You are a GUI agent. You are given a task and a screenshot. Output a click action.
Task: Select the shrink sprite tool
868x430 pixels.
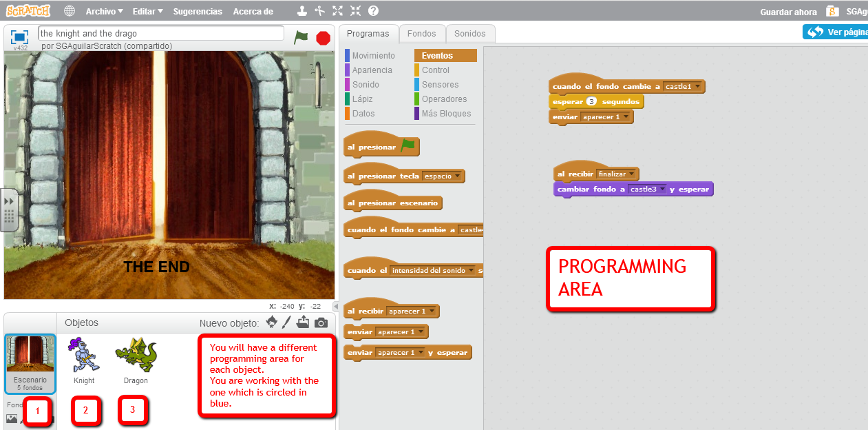click(355, 10)
